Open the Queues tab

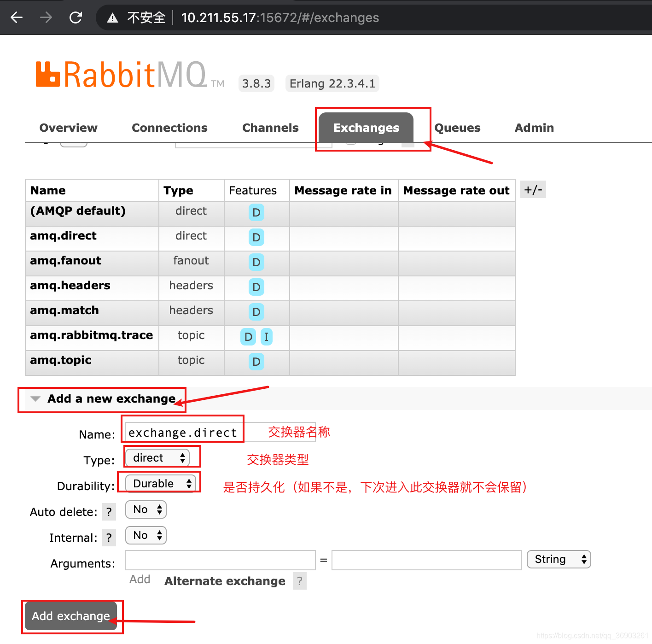tap(457, 128)
